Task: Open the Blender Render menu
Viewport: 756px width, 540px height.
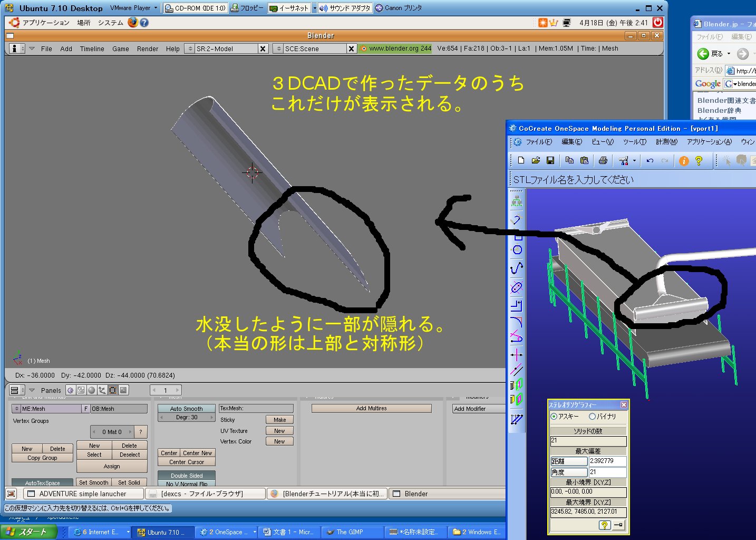Action: pyautogui.click(x=148, y=49)
